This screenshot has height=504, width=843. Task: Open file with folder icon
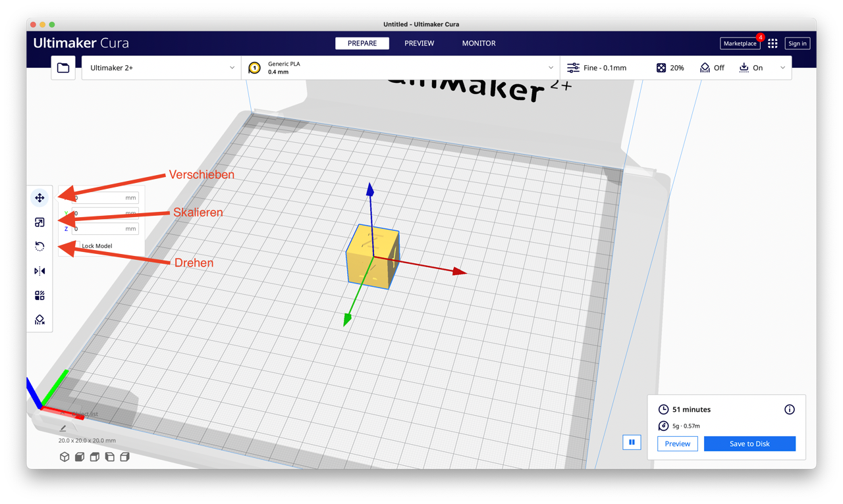[63, 68]
